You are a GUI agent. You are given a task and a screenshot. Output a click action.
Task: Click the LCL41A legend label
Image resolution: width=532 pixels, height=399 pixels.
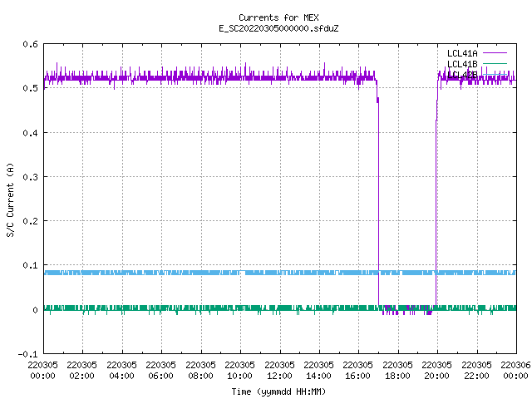pos(462,53)
